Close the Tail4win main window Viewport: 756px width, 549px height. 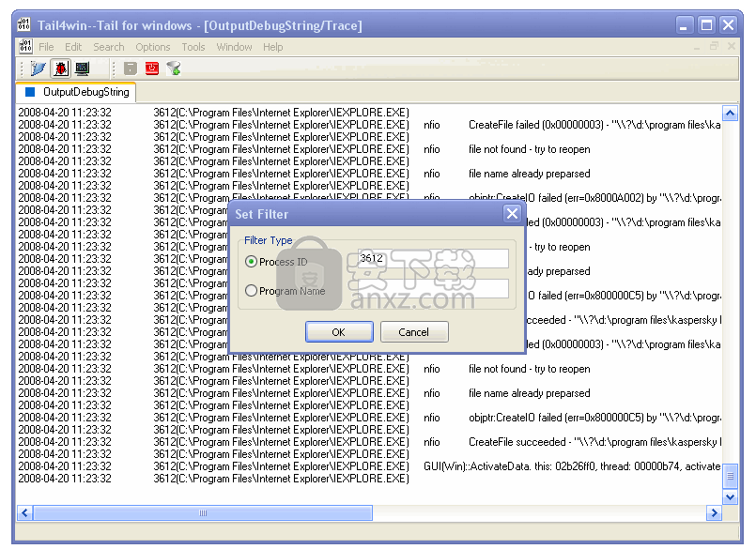pos(729,24)
